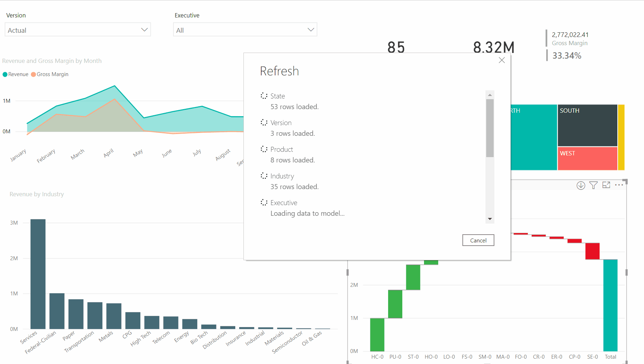Close the Refresh dialog with X
644x364 pixels.
pyautogui.click(x=501, y=60)
